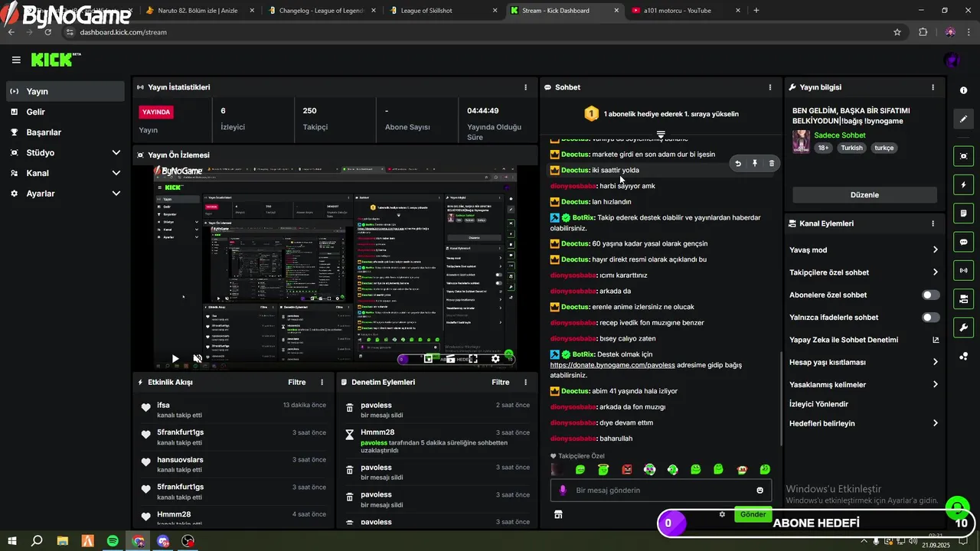Click the channel actions camera icon in sidebar
Screen dimensions: 980x551
[963, 298]
